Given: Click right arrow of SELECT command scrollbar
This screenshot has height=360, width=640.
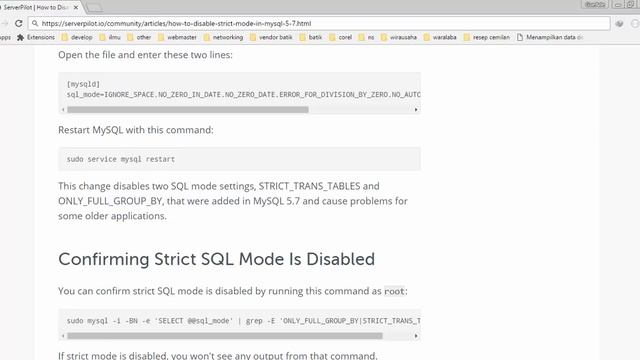Looking at the screenshot, I should point(416,336).
